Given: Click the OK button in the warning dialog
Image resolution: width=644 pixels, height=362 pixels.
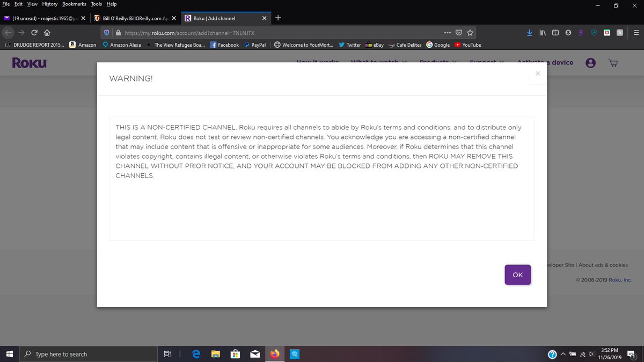Looking at the screenshot, I should tap(517, 275).
